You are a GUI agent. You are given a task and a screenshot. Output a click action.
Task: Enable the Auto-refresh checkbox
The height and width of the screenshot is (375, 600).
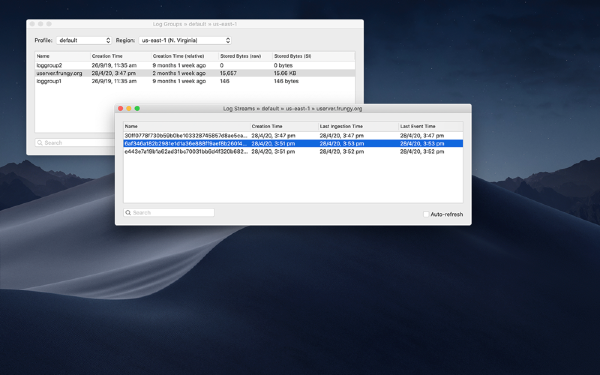coord(426,214)
